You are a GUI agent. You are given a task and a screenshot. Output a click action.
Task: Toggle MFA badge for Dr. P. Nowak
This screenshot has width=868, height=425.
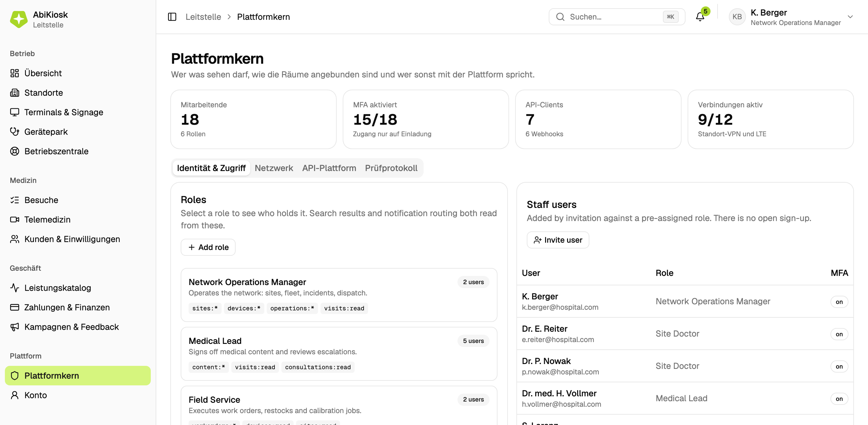(x=839, y=366)
